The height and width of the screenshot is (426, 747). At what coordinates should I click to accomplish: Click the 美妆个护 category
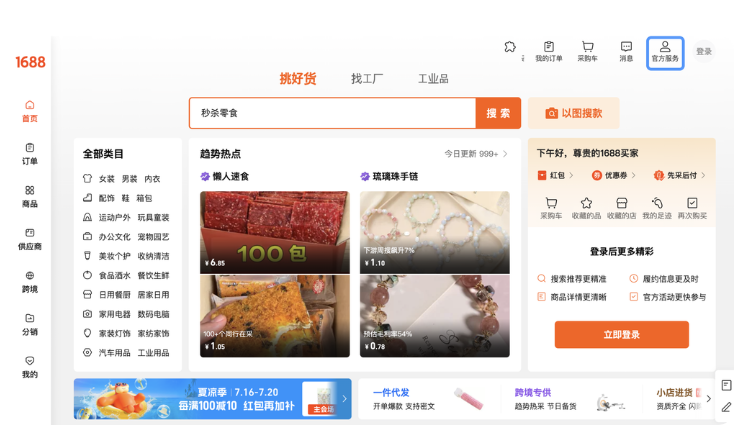pyautogui.click(x=114, y=256)
